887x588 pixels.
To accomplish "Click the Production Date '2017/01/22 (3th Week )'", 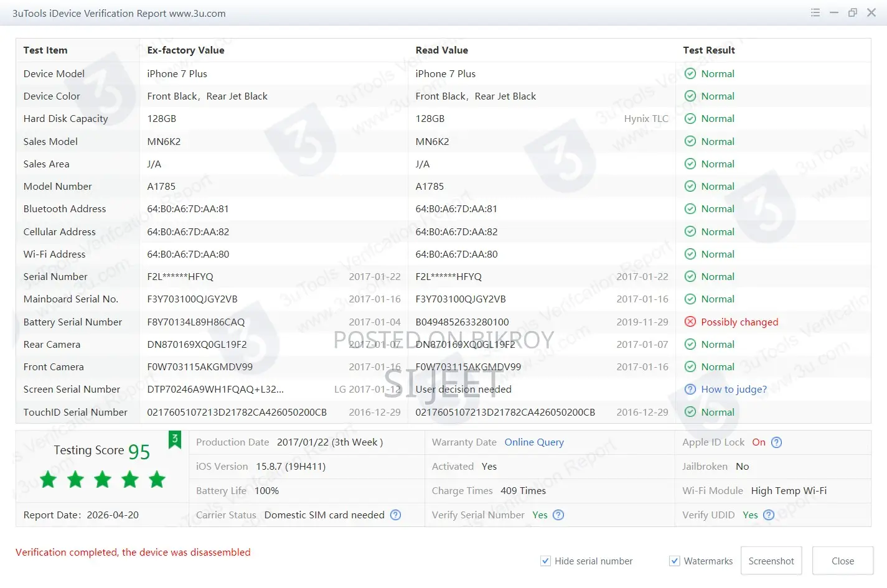I will 330,442.
